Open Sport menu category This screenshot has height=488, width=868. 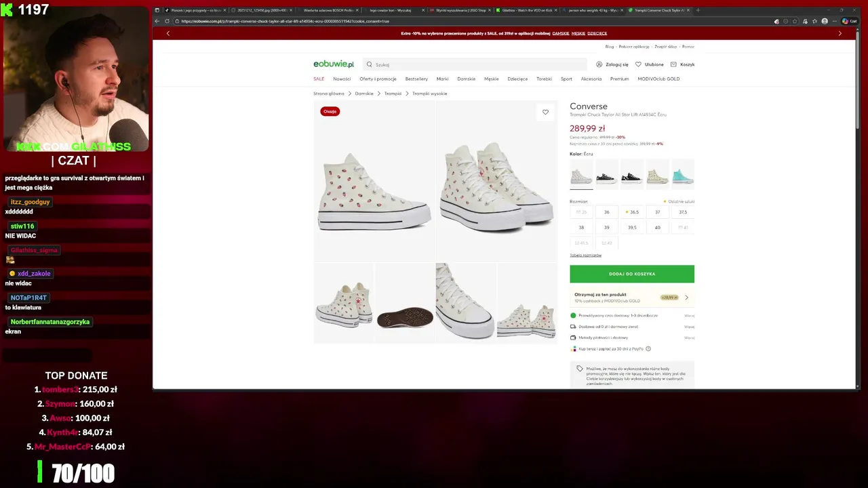click(566, 79)
